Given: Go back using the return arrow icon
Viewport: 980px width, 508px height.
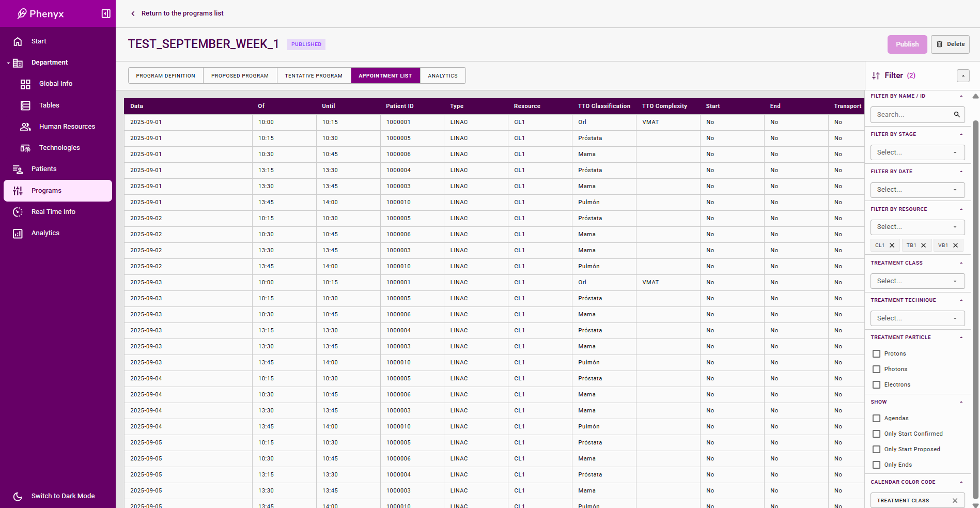Looking at the screenshot, I should (133, 13).
